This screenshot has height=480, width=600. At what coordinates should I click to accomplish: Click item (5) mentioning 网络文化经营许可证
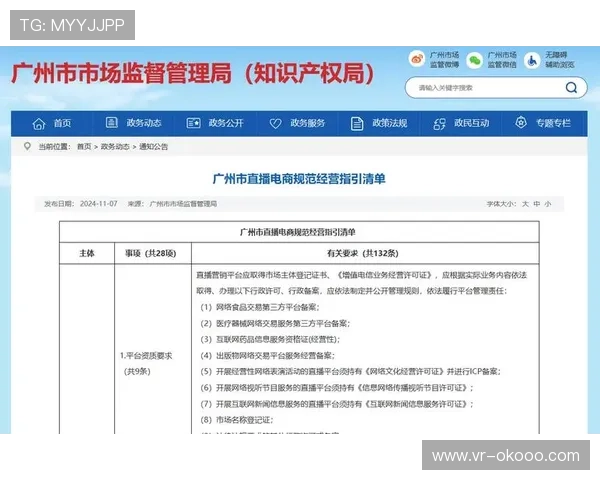(x=351, y=371)
